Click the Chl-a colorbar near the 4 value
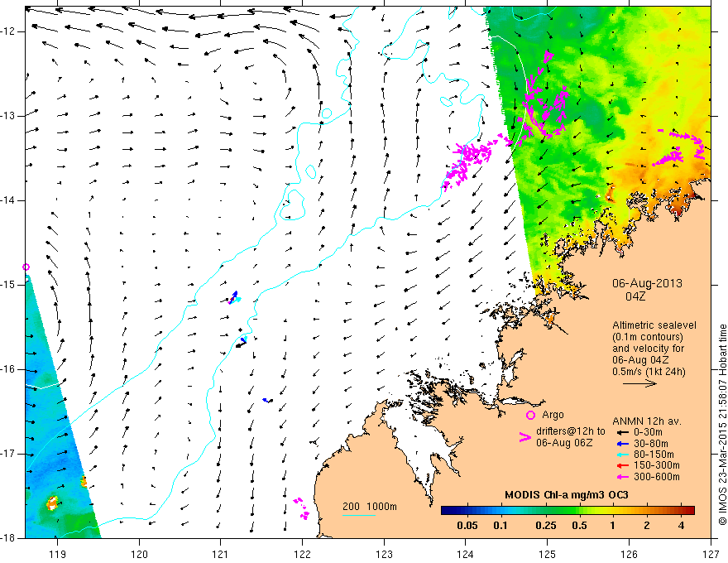The width and height of the screenshot is (728, 563). [x=681, y=511]
